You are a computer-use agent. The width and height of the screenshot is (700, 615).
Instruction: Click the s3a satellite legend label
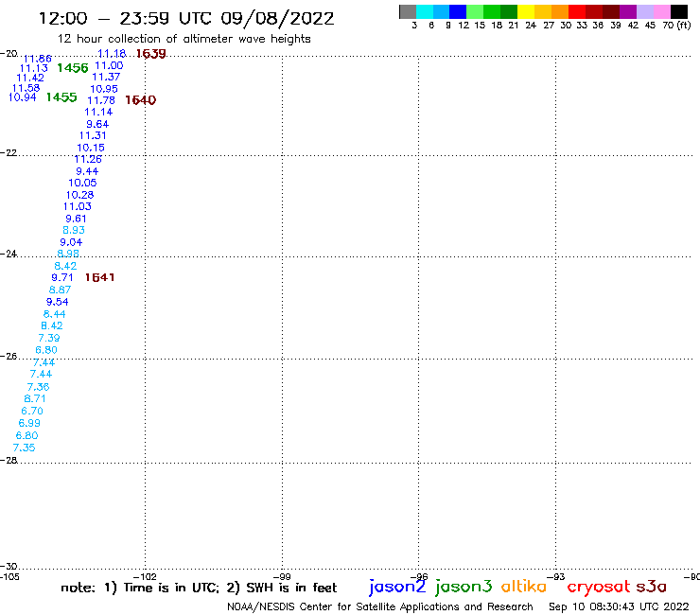[x=652, y=587]
